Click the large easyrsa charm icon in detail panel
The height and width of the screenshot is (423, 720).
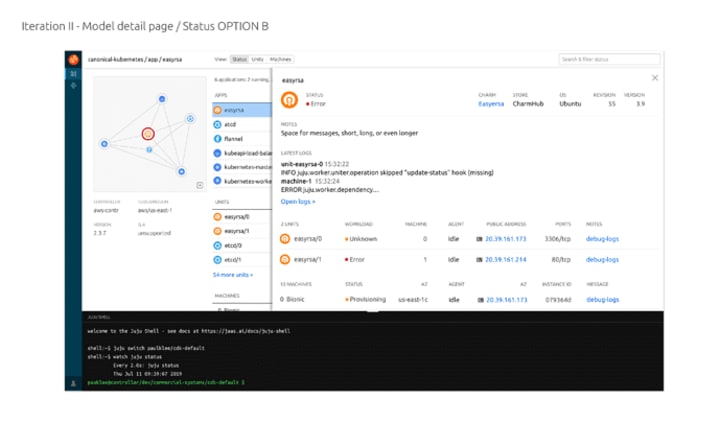tap(289, 100)
